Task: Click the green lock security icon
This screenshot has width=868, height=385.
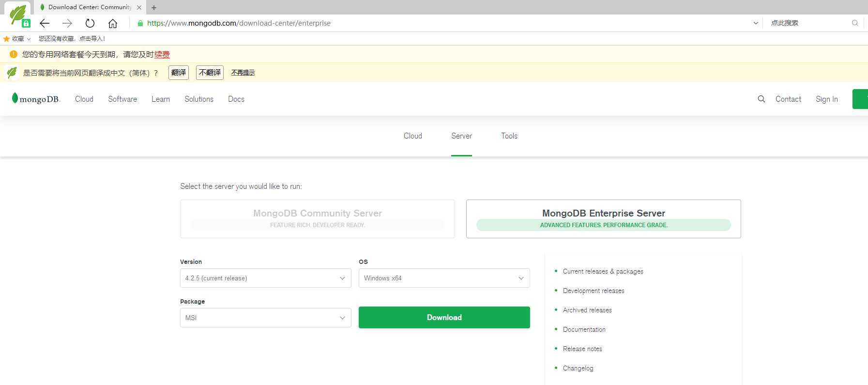Action: pyautogui.click(x=140, y=23)
